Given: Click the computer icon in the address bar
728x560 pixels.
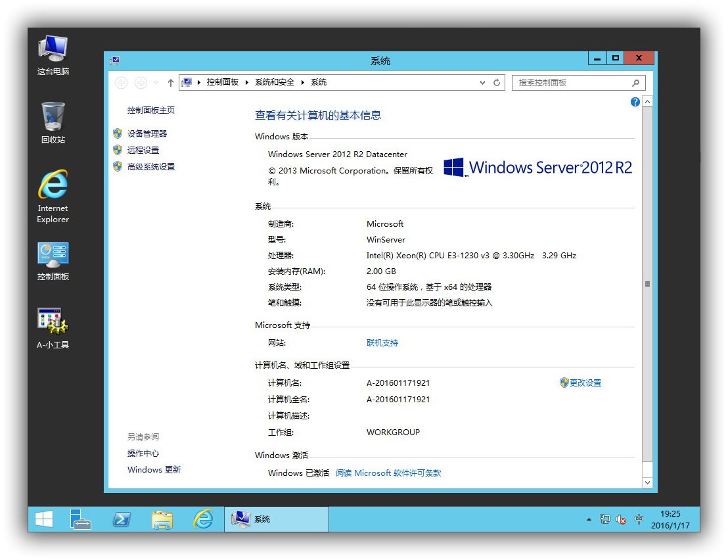Looking at the screenshot, I should [187, 82].
